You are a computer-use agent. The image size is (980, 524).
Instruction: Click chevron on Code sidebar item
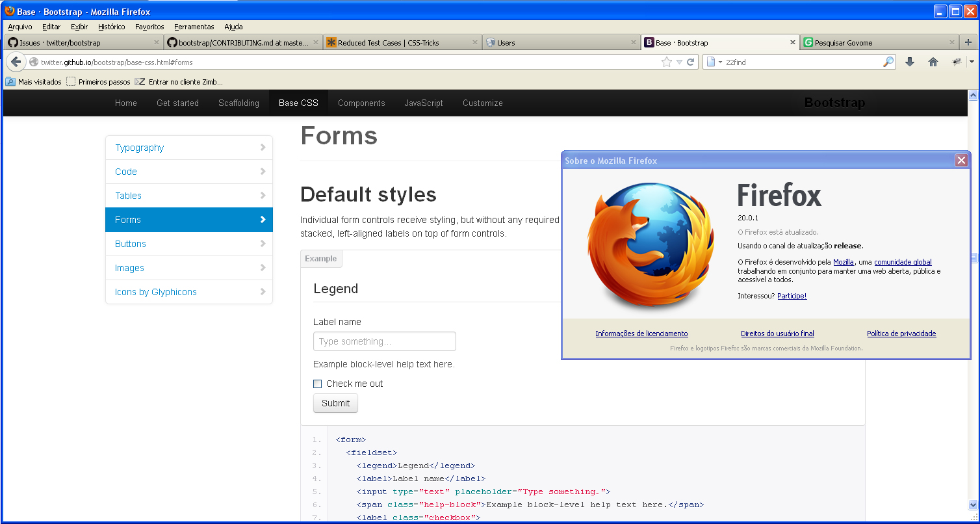point(263,172)
